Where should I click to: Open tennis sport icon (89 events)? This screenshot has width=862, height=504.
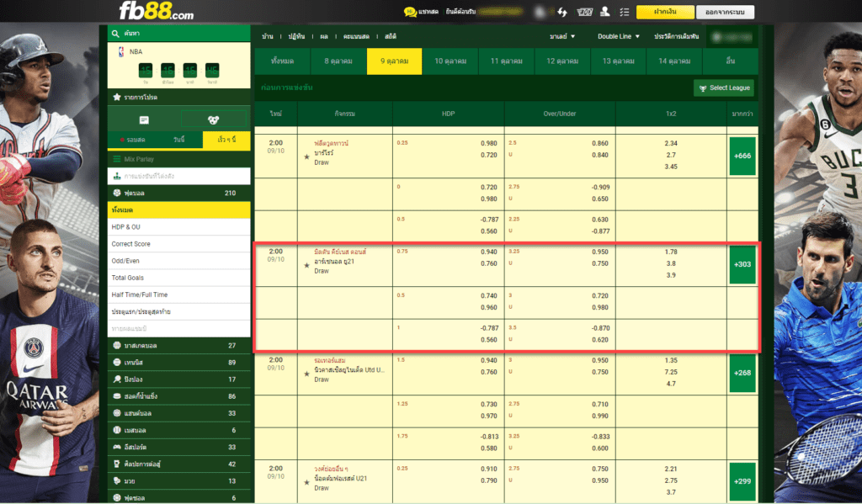[x=116, y=363]
